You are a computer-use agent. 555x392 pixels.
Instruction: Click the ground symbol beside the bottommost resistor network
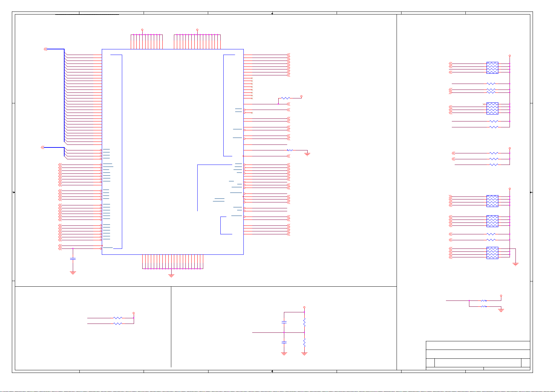click(516, 264)
